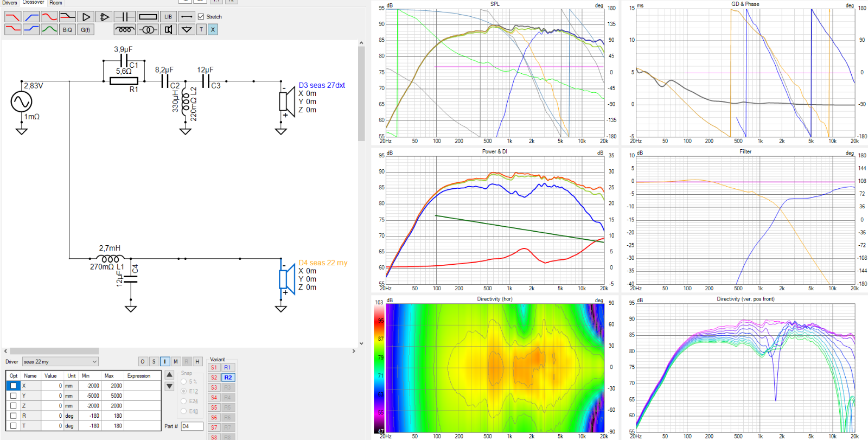
Task: Click the Value cell of row X
Action: click(x=53, y=386)
